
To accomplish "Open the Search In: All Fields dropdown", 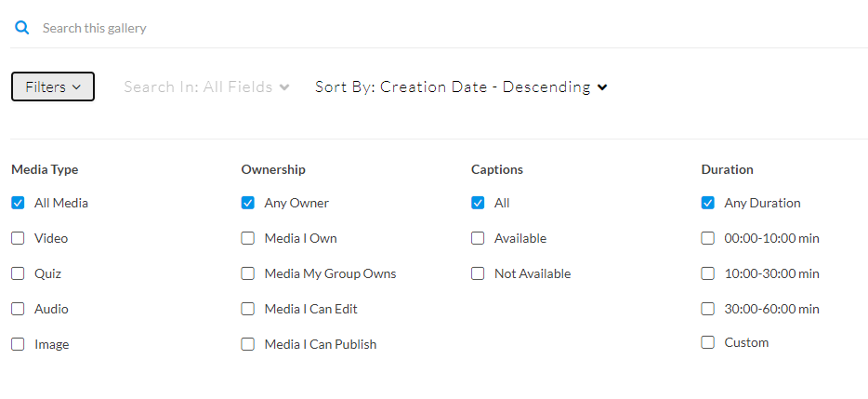I will pos(206,86).
